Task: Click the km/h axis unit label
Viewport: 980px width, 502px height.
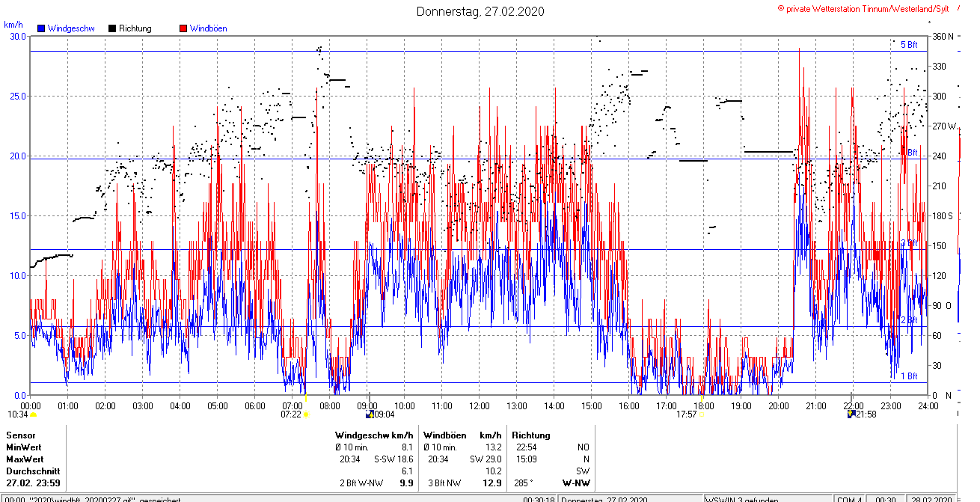Action: (13, 24)
